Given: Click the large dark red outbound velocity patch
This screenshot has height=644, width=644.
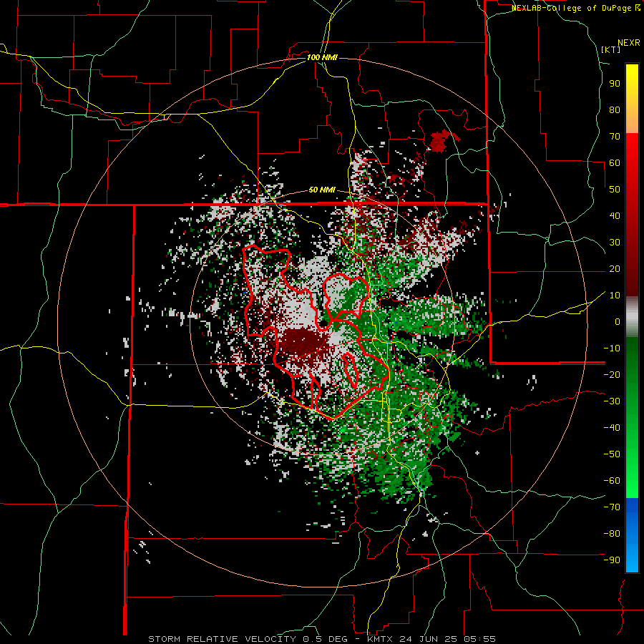Looking at the screenshot, I should pos(302,342).
